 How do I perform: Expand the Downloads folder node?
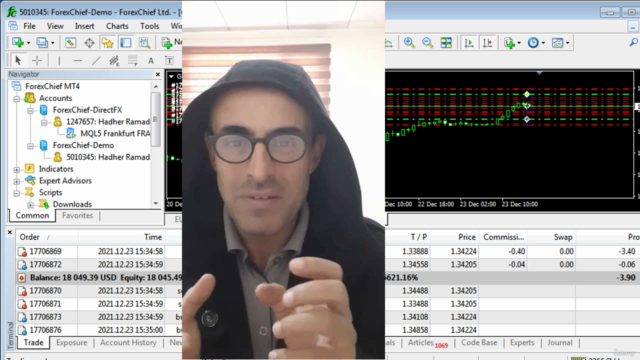tap(30, 204)
